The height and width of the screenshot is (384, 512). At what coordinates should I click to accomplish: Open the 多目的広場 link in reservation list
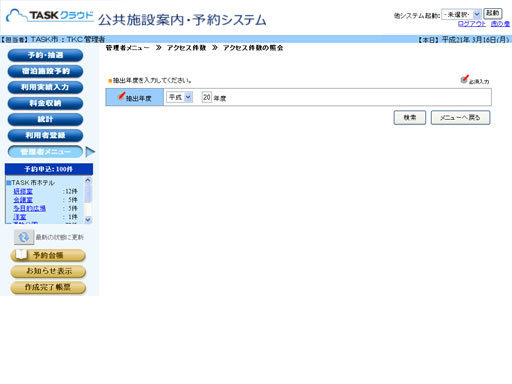click(x=29, y=208)
